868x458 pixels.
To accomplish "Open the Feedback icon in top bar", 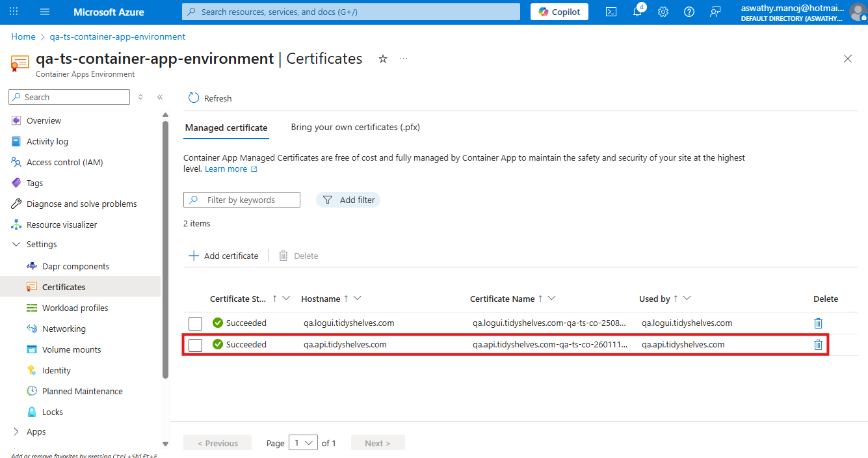I will [715, 12].
